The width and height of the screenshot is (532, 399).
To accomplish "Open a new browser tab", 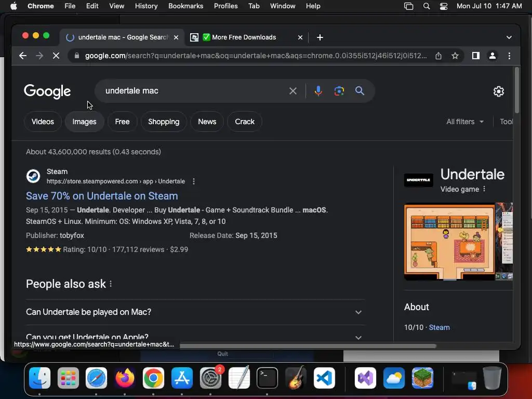I will point(320,37).
